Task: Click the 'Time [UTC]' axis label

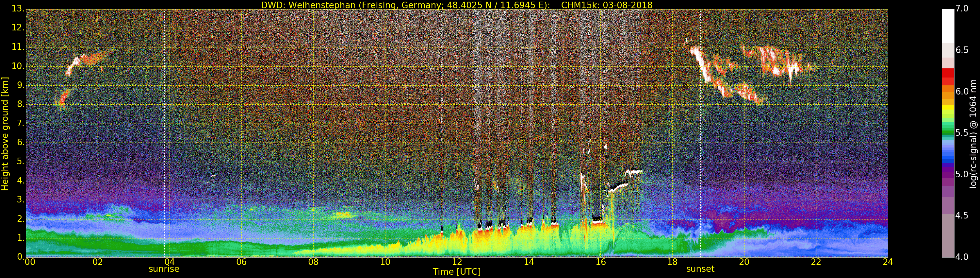Action: coord(457,272)
